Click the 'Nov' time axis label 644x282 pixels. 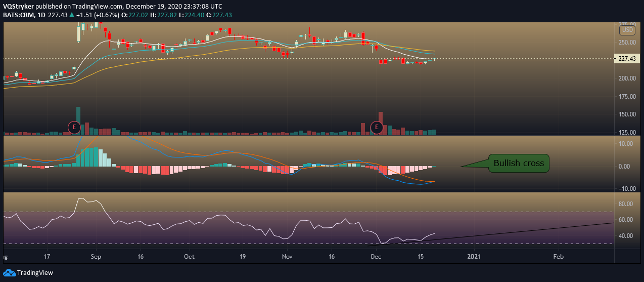click(287, 257)
